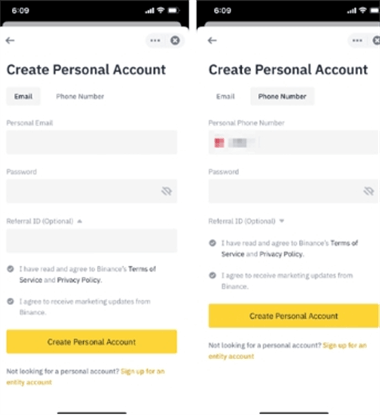
Task: Show password using the left screen's eye icon
Action: [x=166, y=191]
